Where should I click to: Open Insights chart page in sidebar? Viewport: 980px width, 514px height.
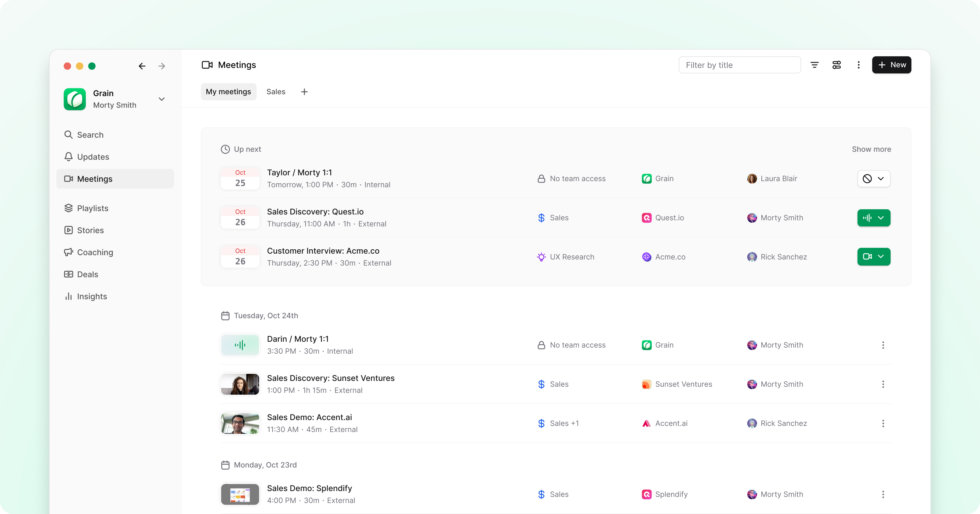pos(92,296)
